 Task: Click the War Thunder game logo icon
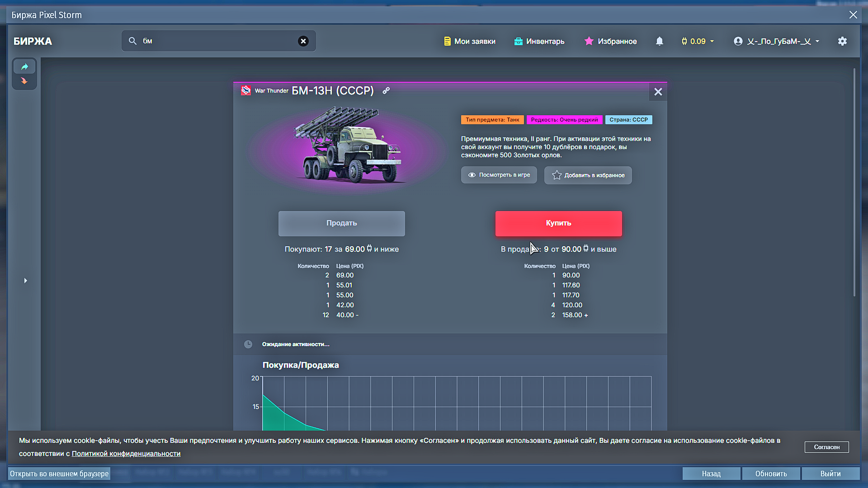pyautogui.click(x=246, y=90)
